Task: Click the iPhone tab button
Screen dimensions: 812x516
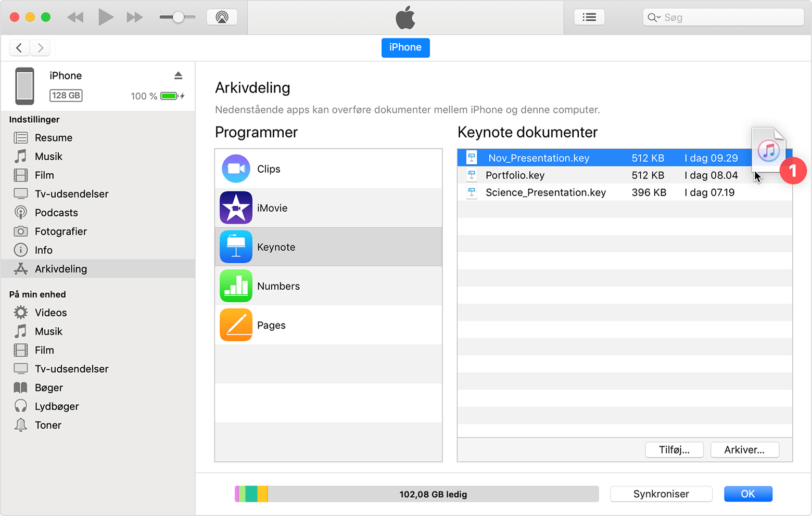Action: click(405, 47)
